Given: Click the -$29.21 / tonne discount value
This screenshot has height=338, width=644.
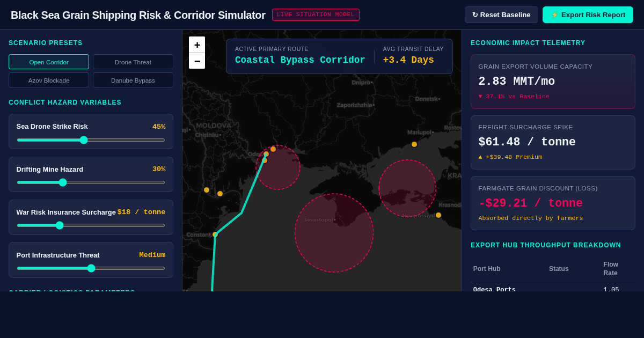Looking at the screenshot, I should pos(531,203).
